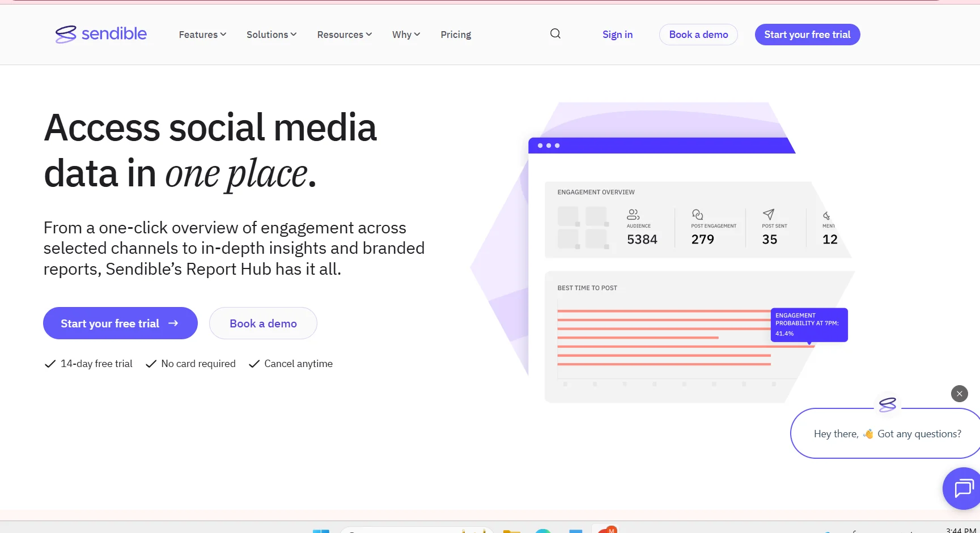Click the checkmark beside No card required
The image size is (980, 533).
coord(150,364)
